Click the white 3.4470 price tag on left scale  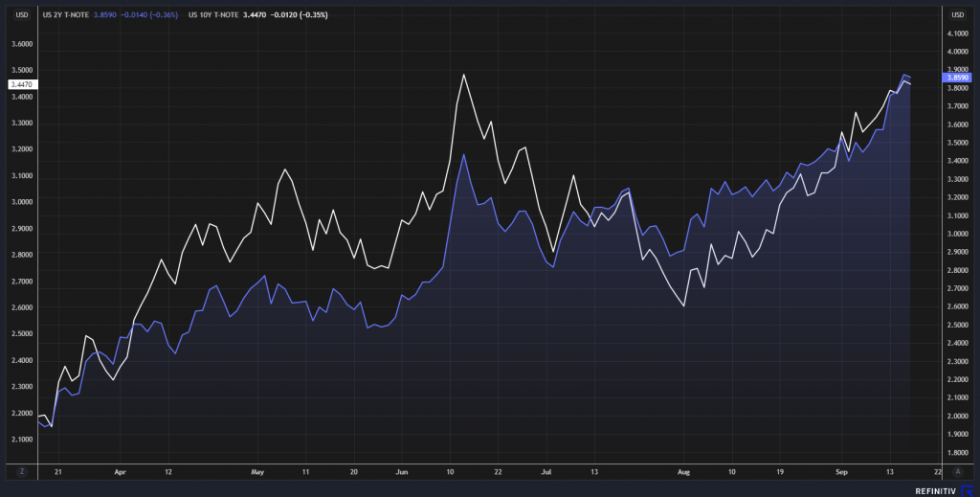pyautogui.click(x=23, y=84)
